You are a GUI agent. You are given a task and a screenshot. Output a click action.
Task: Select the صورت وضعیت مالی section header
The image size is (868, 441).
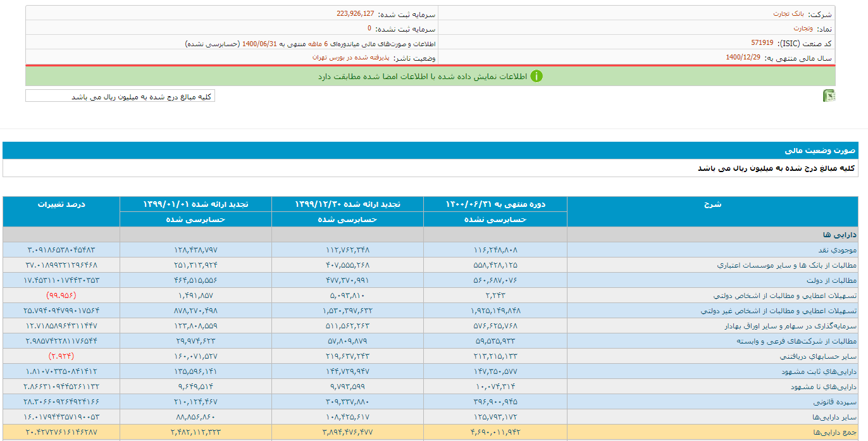(x=819, y=151)
